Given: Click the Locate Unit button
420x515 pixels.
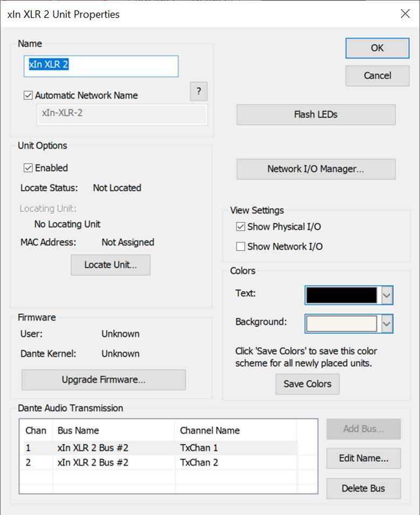Looking at the screenshot, I should 110,265.
